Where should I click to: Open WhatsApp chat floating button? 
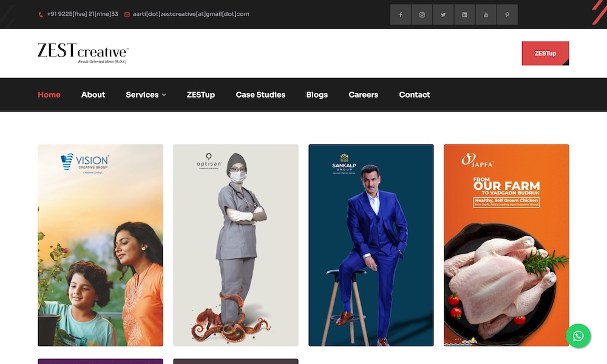click(x=578, y=335)
